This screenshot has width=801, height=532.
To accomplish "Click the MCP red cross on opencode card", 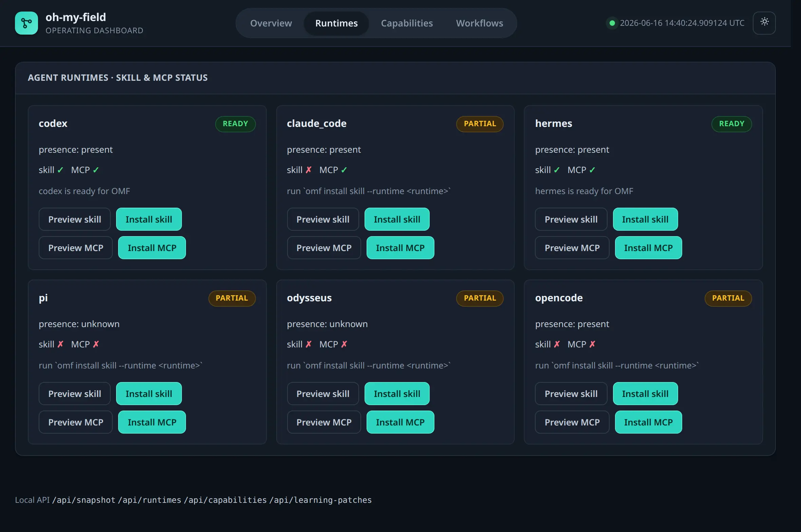I will (592, 344).
